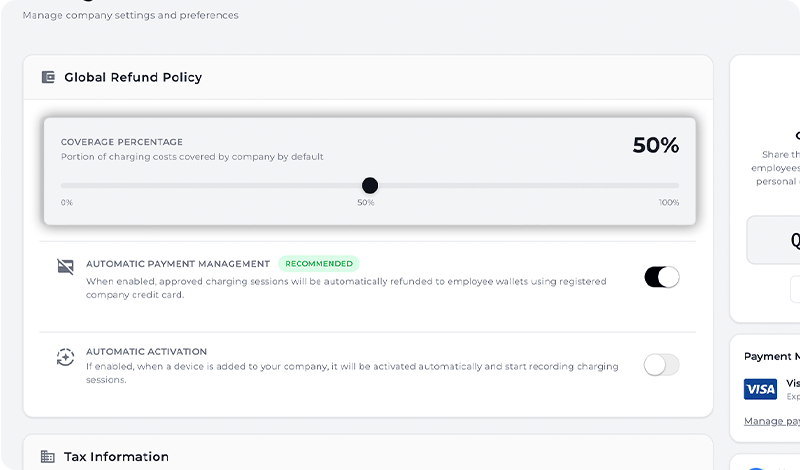Click the Coverage Percentage label
The width and height of the screenshot is (800, 470).
coord(122,142)
